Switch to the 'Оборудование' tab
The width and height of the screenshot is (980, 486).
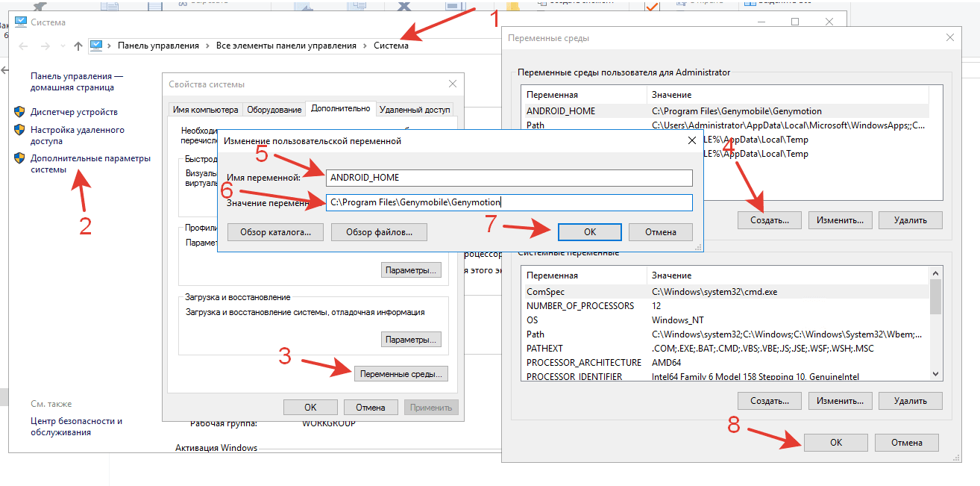274,109
